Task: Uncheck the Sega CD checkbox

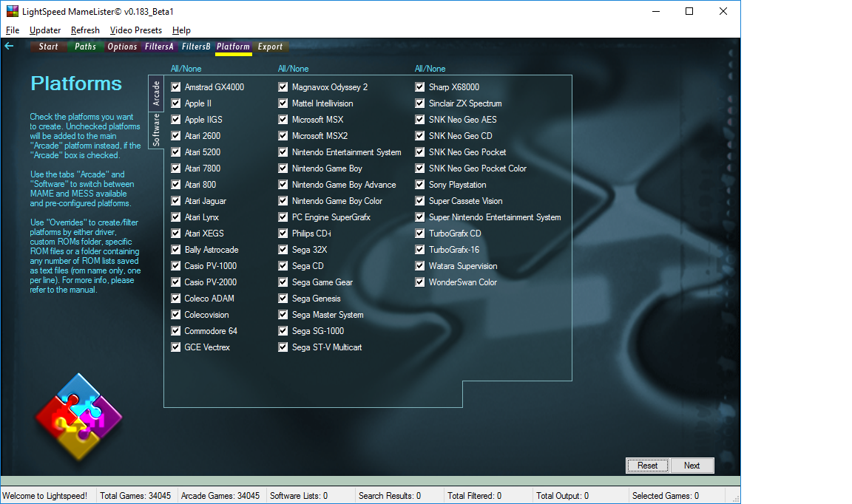Action: (283, 266)
